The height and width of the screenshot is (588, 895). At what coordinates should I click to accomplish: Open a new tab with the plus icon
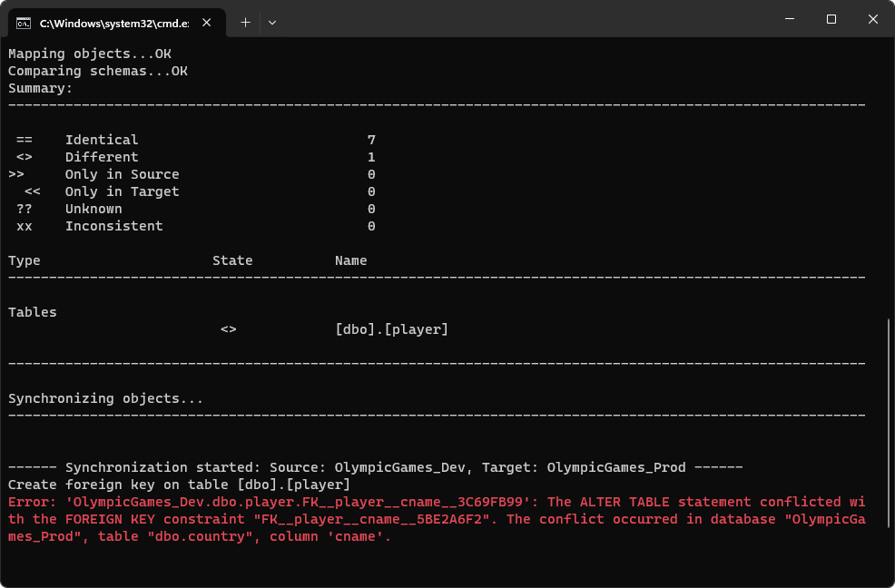tap(245, 23)
